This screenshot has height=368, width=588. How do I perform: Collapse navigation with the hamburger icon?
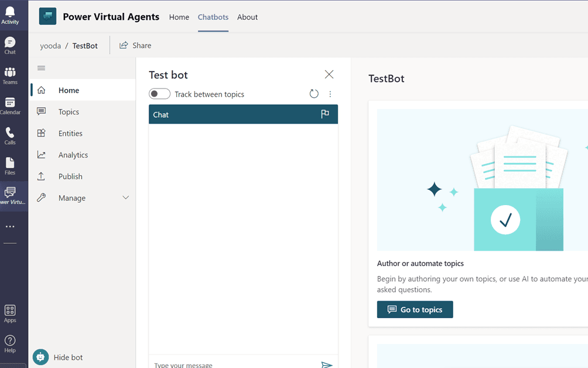point(41,68)
